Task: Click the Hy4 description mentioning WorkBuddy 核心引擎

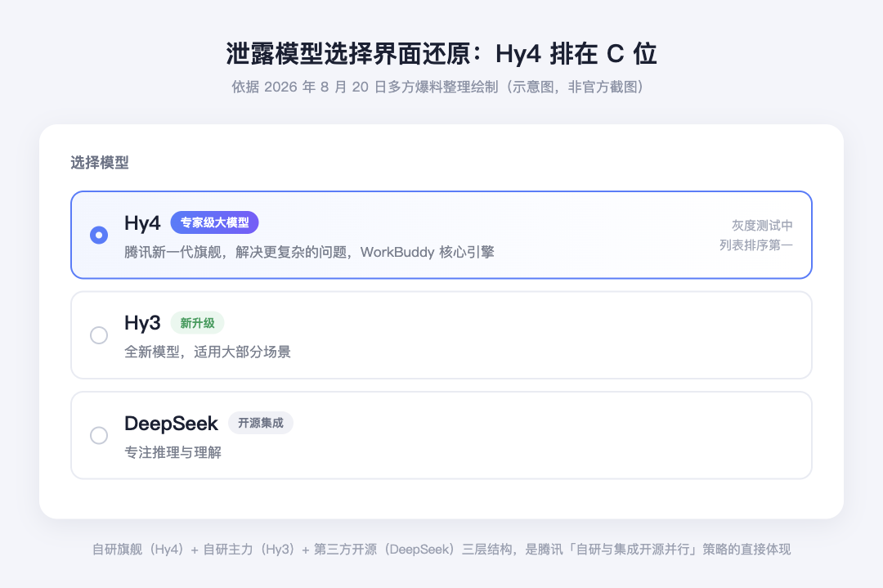Action: (309, 252)
